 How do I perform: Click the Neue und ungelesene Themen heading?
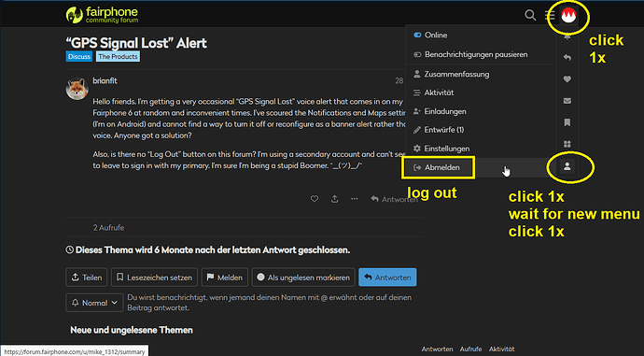(132, 330)
